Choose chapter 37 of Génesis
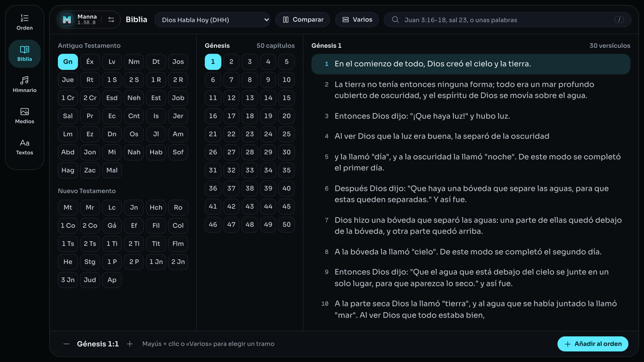Image resolution: width=644 pixels, height=362 pixels. tap(231, 188)
